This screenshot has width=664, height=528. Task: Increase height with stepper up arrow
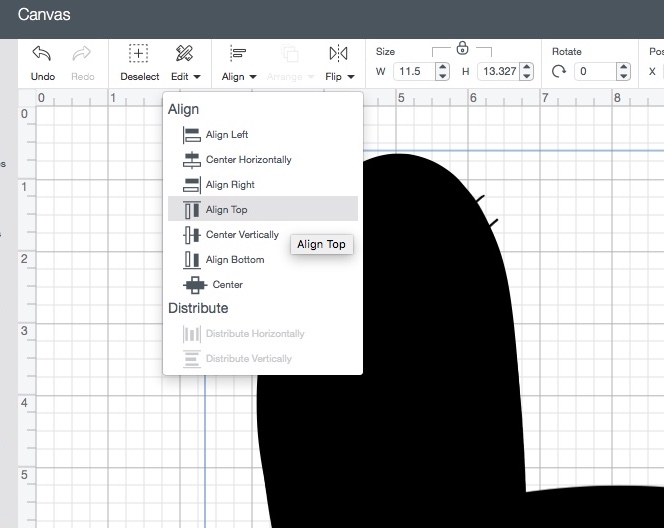click(x=526, y=67)
